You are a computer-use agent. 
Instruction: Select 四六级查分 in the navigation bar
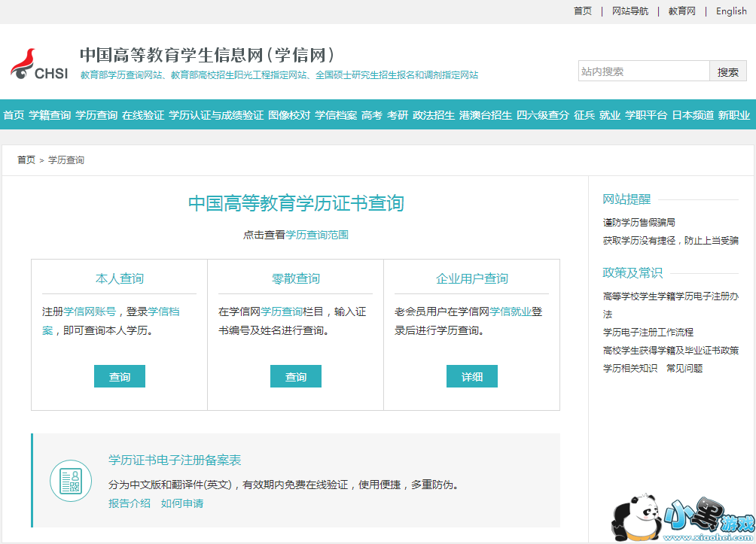[543, 115]
